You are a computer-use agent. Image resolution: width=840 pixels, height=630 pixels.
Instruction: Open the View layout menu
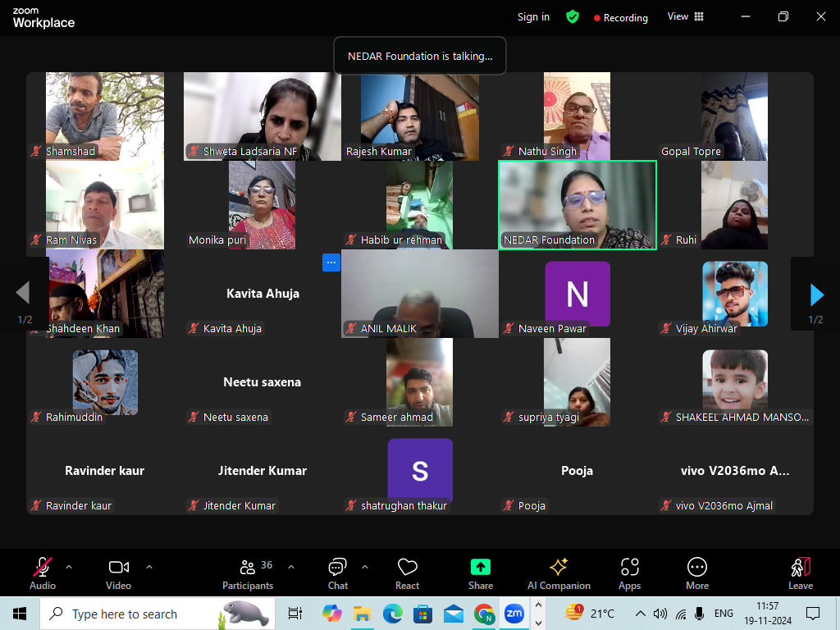tap(685, 16)
